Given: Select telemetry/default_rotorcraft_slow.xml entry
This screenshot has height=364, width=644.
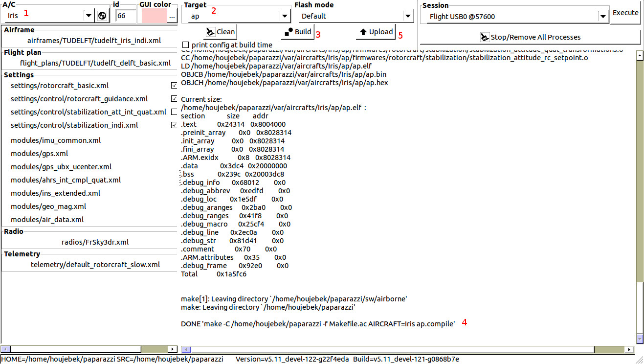Looking at the screenshot, I should point(95,265).
